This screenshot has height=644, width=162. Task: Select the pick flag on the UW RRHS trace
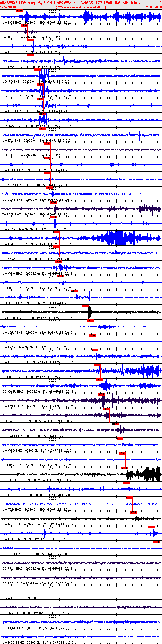(x=127, y=483)
